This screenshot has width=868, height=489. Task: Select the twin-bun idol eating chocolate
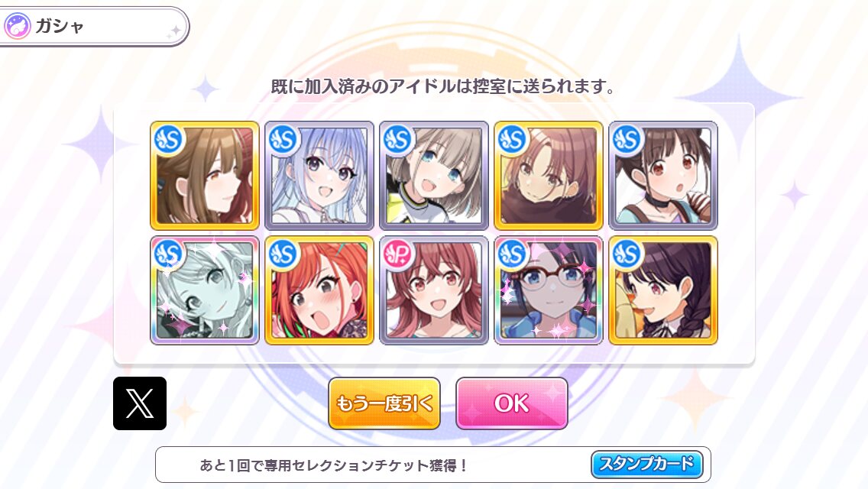pos(663,176)
